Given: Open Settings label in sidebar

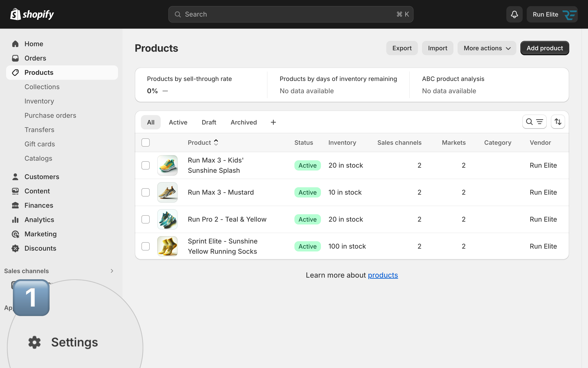Looking at the screenshot, I should [x=75, y=342].
